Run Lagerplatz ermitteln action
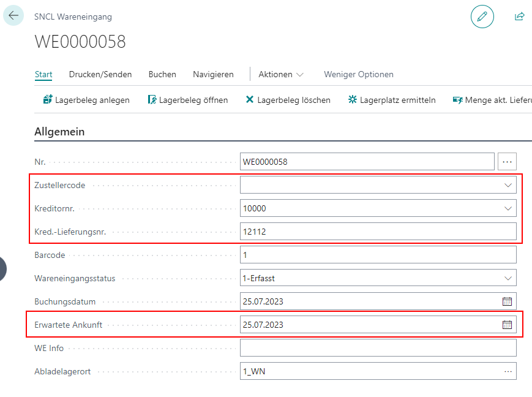The height and width of the screenshot is (397, 532). pos(392,100)
